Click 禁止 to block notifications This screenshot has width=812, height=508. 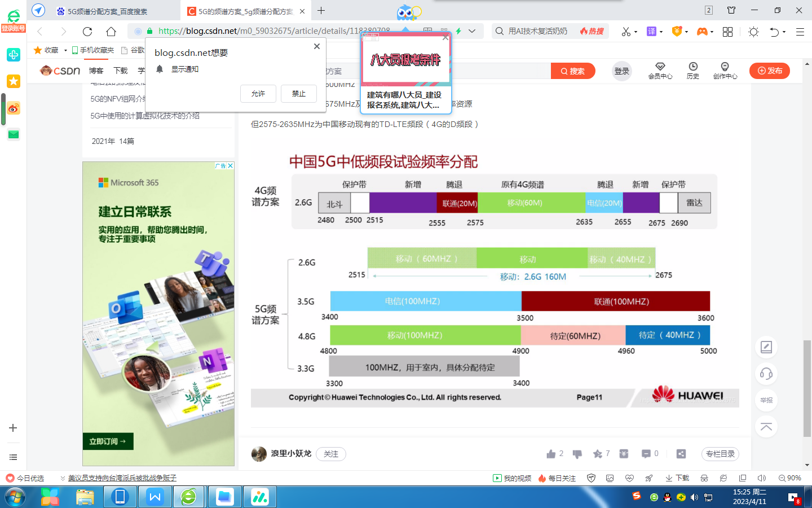pyautogui.click(x=299, y=94)
